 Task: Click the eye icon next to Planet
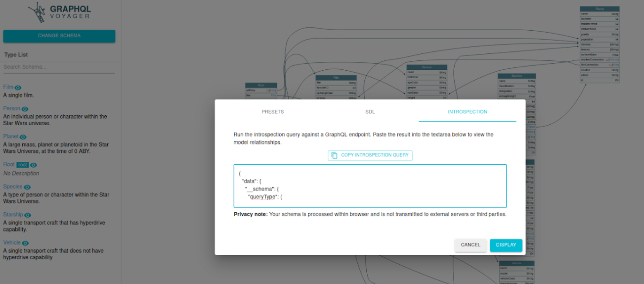(x=23, y=137)
